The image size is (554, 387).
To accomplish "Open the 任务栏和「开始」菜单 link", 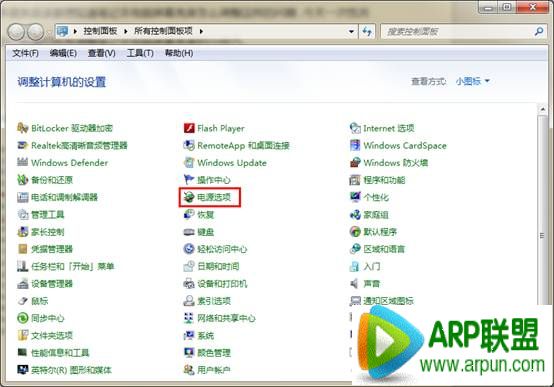I will (73, 266).
